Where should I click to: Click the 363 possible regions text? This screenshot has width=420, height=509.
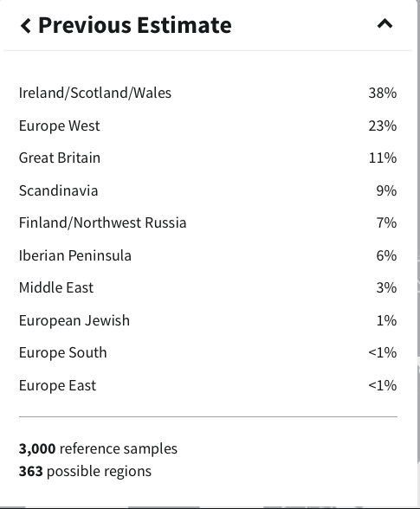point(85,471)
